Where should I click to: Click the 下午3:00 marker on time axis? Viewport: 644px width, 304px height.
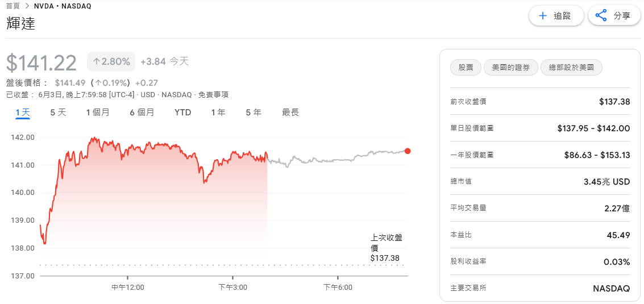(x=233, y=287)
